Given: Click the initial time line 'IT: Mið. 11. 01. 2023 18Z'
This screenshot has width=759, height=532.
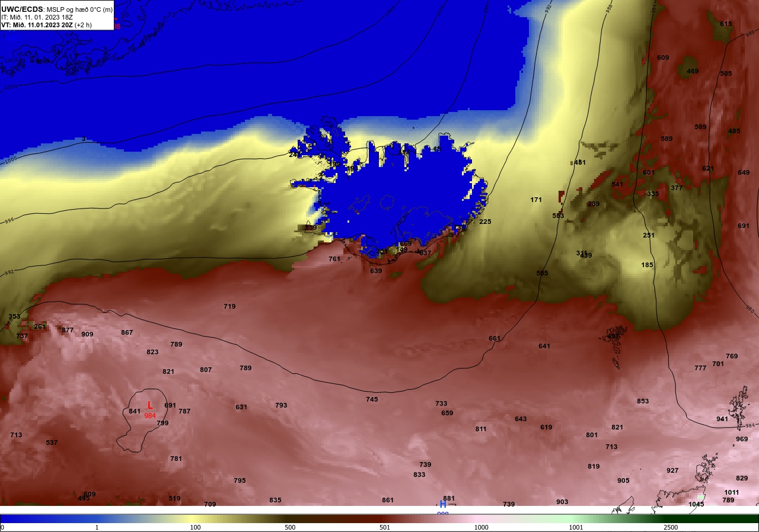Looking at the screenshot, I should click(37, 17).
